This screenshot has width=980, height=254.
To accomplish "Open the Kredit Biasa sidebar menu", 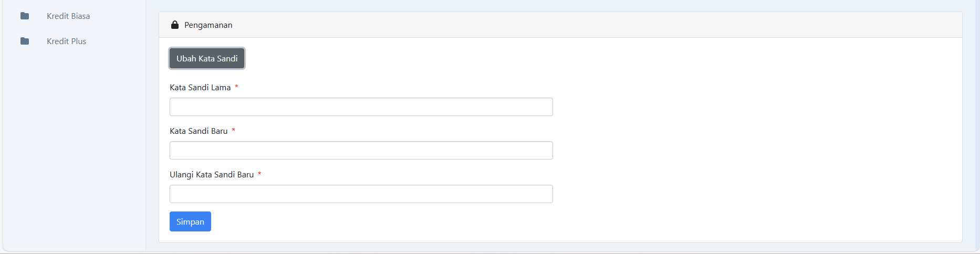I will tap(68, 16).
